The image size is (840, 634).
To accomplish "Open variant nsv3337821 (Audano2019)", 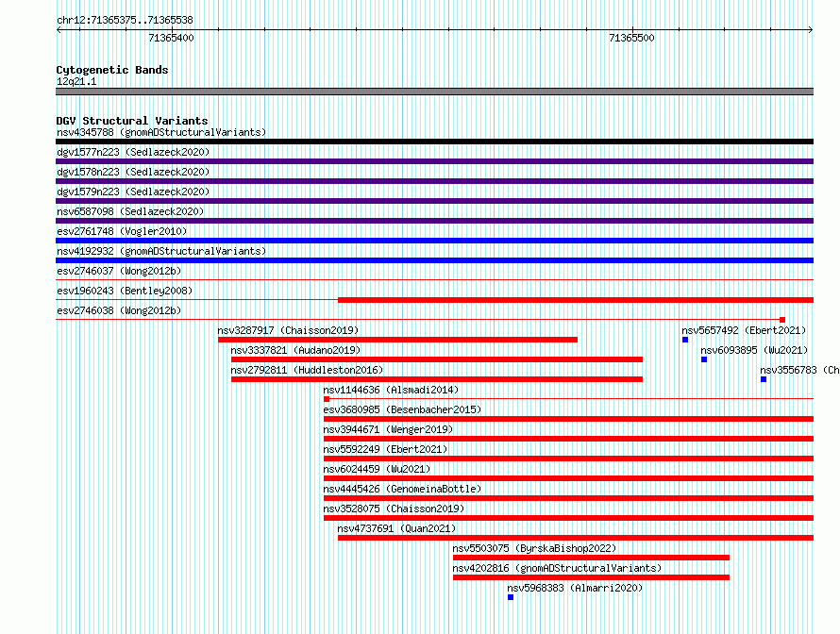I will 295,350.
